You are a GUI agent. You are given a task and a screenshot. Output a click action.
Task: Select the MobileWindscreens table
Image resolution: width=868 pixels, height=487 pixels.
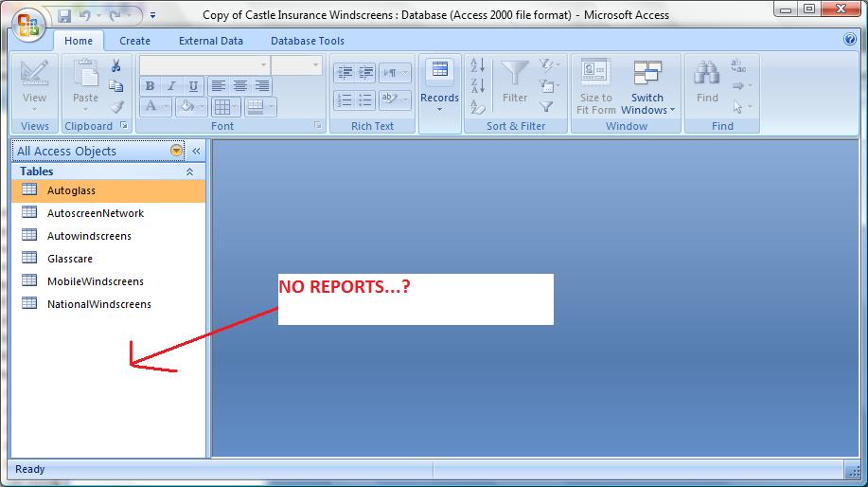pos(109,281)
